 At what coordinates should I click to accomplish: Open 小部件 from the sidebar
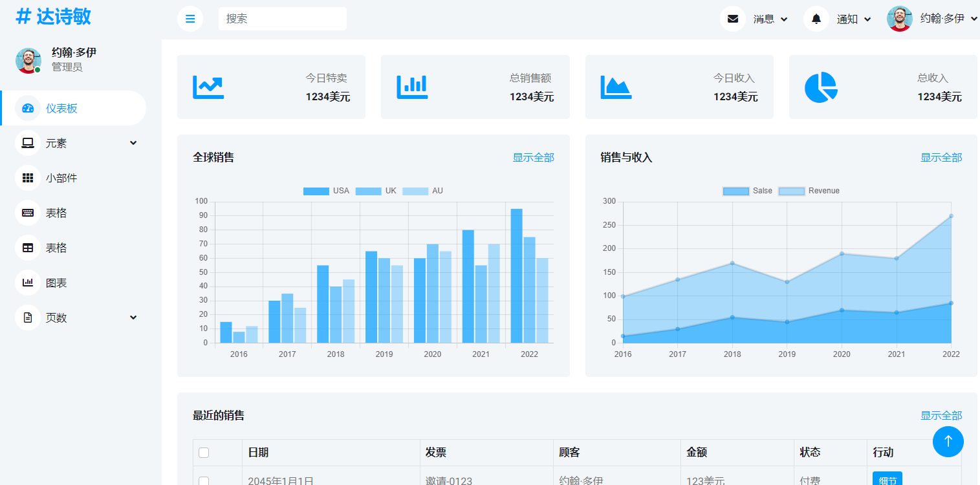61,178
